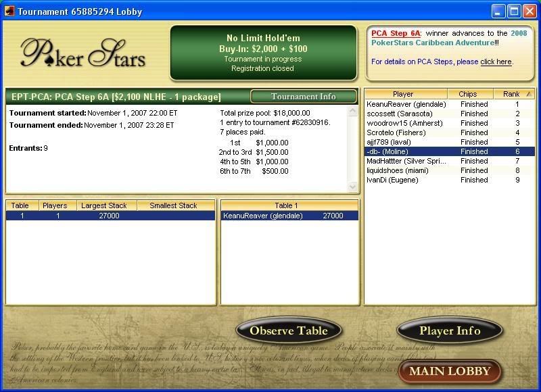541x392 pixels.
Task: Maximize the tournament lobby window
Action: coord(513,11)
